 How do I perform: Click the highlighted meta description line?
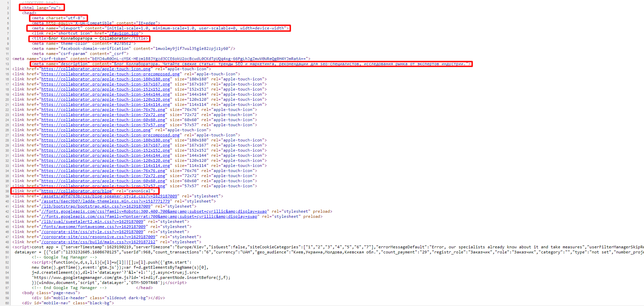click(x=251, y=64)
